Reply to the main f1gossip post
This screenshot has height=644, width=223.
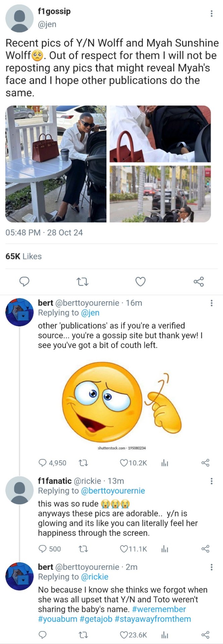pyautogui.click(x=24, y=282)
